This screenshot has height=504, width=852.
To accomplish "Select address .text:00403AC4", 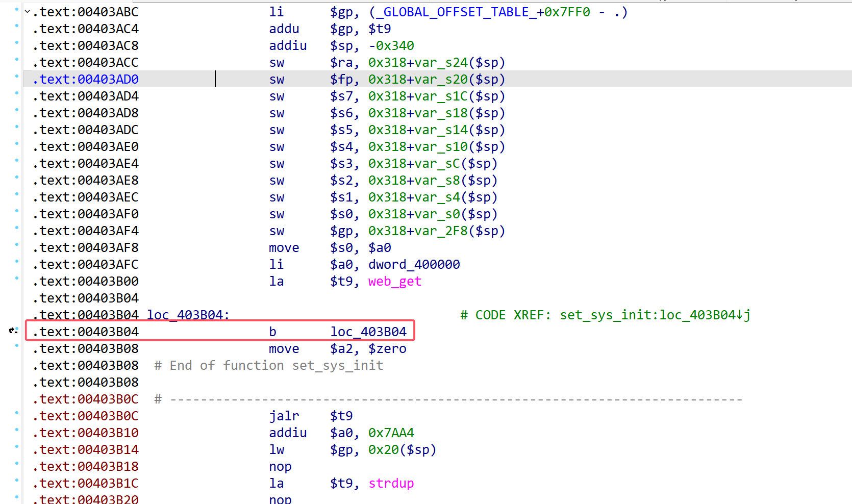I will 85,29.
